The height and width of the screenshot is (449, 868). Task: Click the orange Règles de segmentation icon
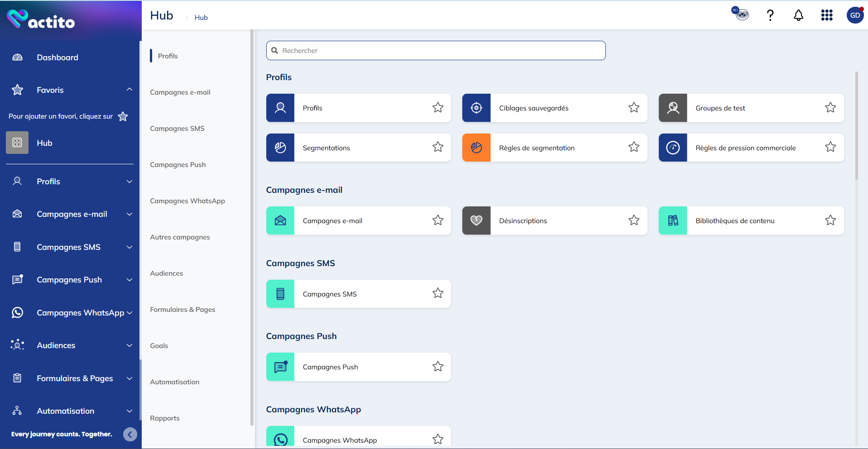pyautogui.click(x=476, y=148)
